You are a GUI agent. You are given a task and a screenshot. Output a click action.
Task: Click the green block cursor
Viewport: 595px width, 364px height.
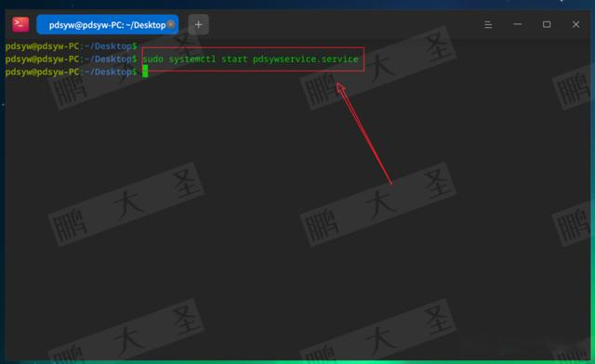[x=145, y=71]
